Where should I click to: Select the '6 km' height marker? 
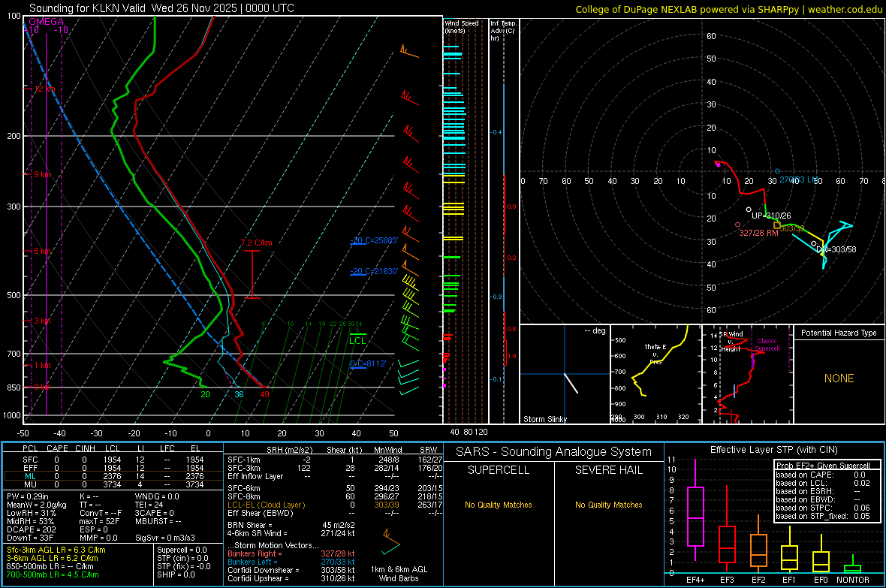tap(42, 251)
